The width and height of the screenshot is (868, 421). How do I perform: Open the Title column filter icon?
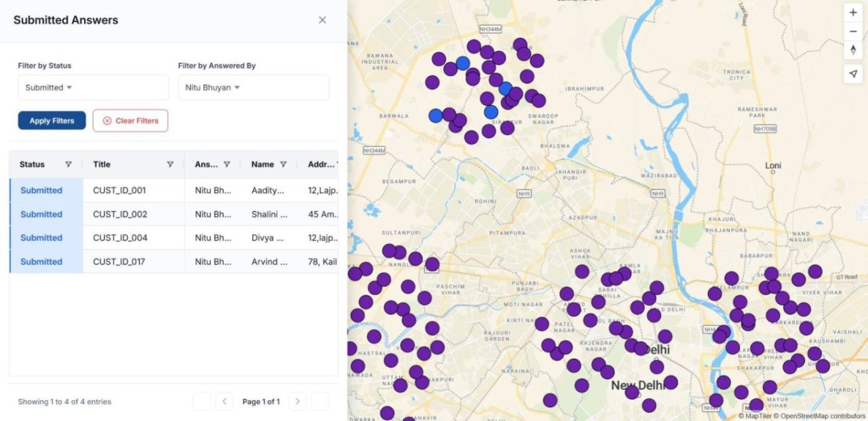171,164
